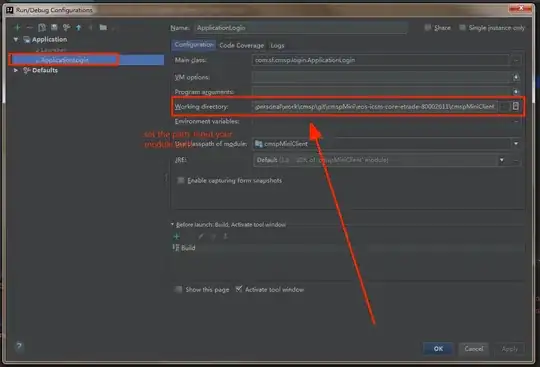
Task: Remove configuration using minus icon
Action: tap(30, 28)
